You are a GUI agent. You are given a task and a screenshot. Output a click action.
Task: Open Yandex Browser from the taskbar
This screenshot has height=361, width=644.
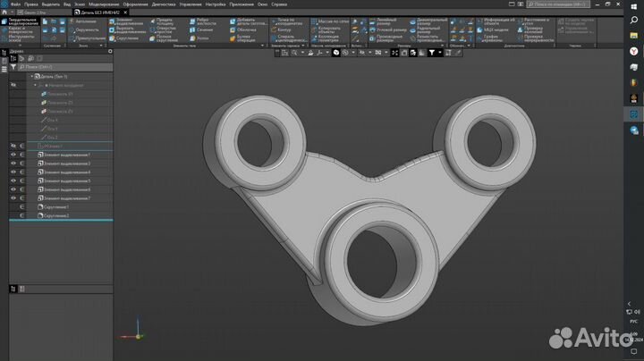(x=634, y=51)
